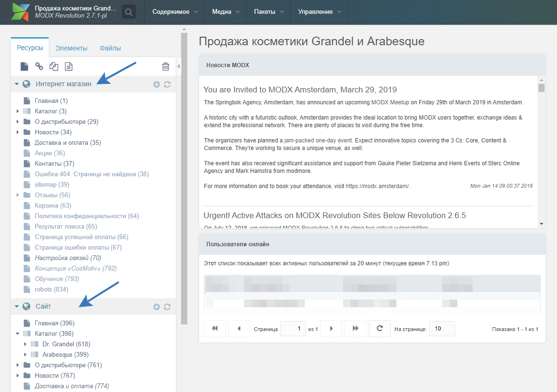Click the new weblink chain icon
This screenshot has height=392, width=557.
click(x=39, y=66)
